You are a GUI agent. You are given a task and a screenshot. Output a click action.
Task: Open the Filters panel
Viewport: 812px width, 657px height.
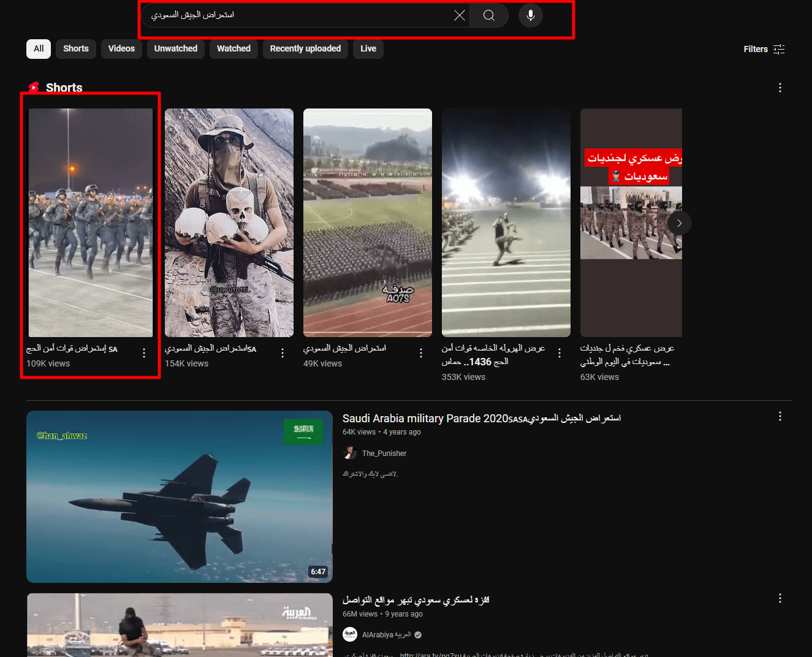[x=764, y=49]
